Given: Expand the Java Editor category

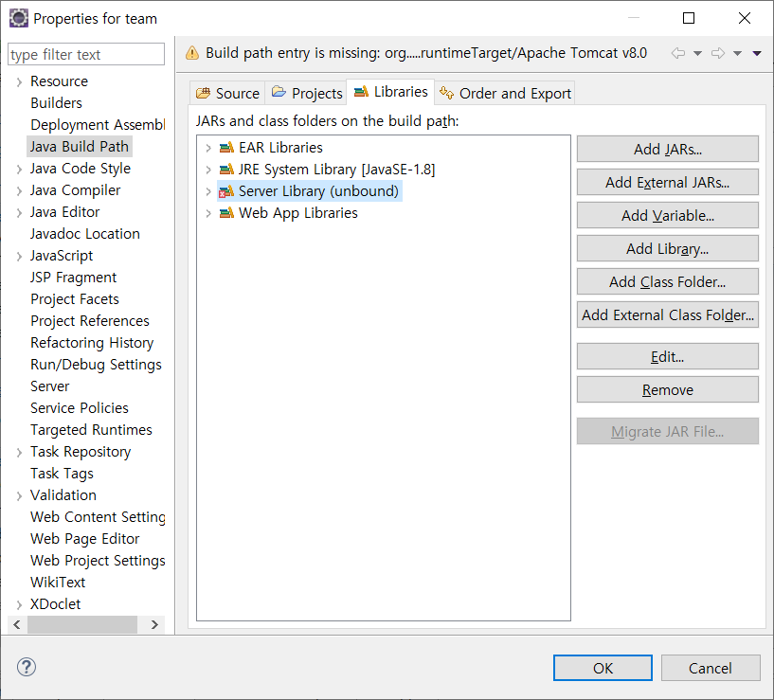Looking at the screenshot, I should click(19, 212).
